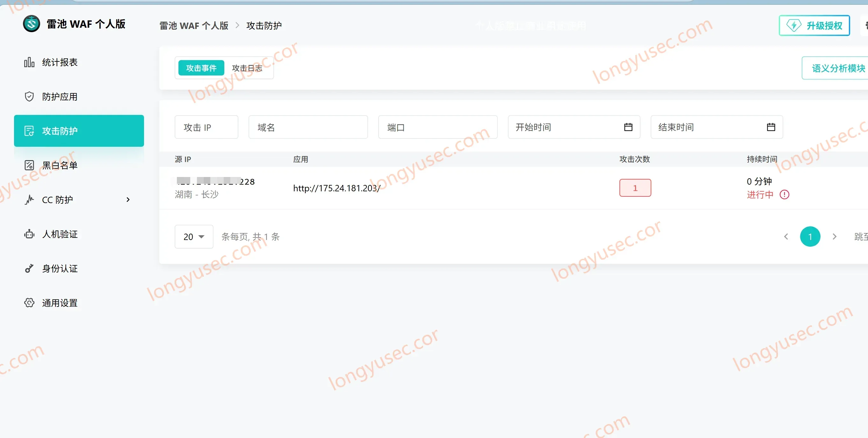Click the SafeLine WAF logo icon
868x438 pixels.
click(x=31, y=24)
